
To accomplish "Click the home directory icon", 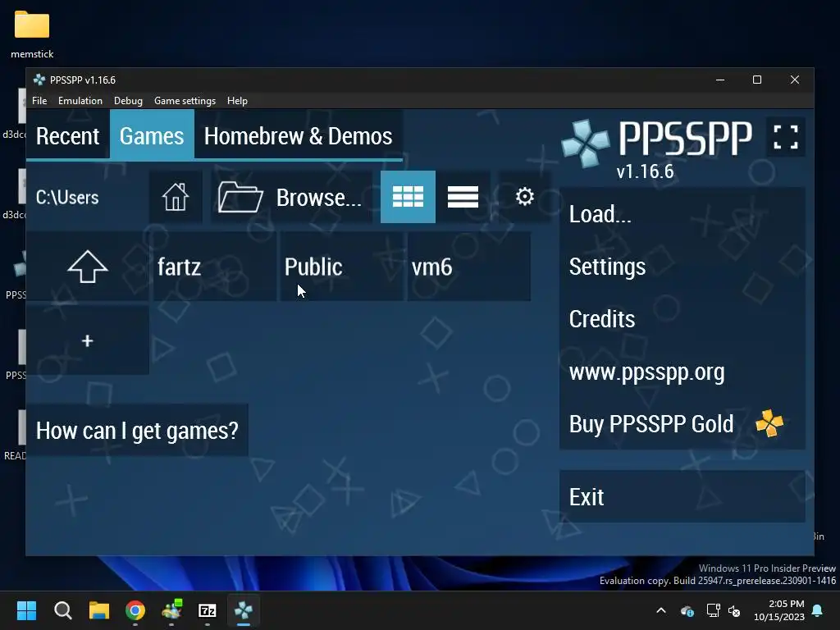I will (x=176, y=197).
